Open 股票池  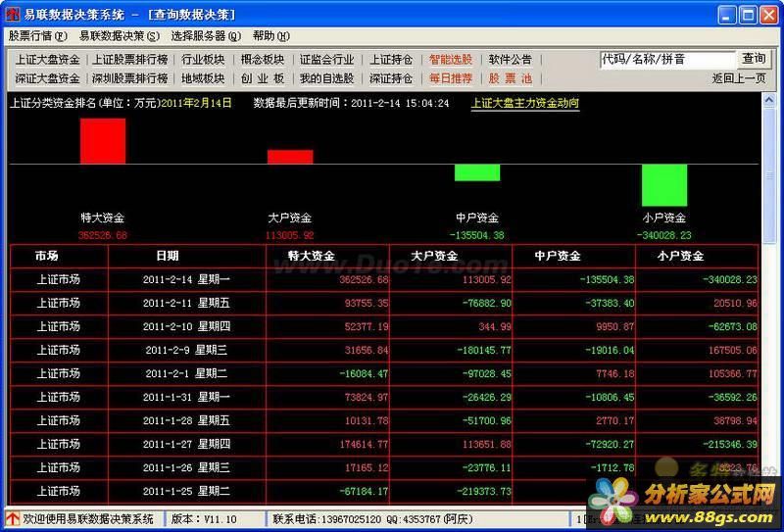[510, 78]
